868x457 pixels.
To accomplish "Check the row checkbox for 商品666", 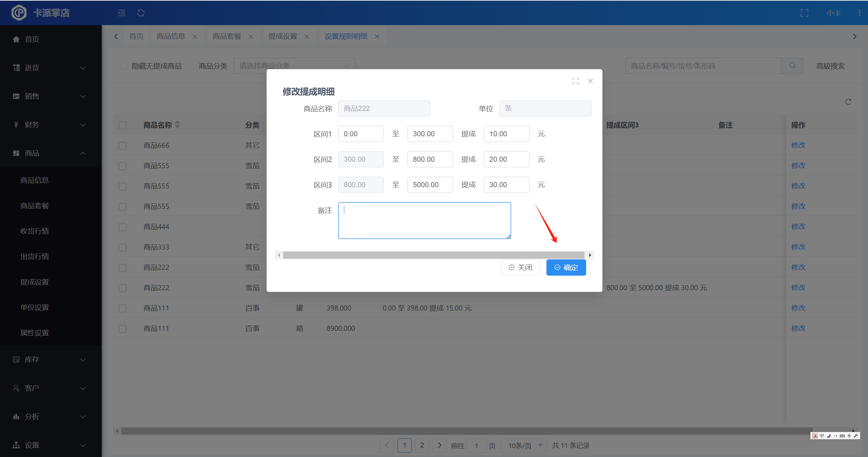I will 122,145.
